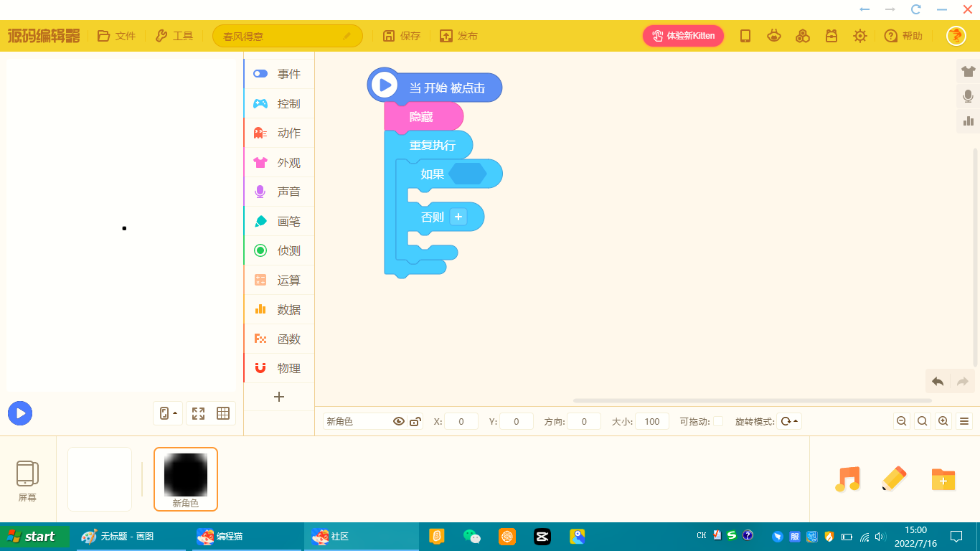This screenshot has width=980, height=551.
Task: Open the add-asset folder icon
Action: coord(943,479)
